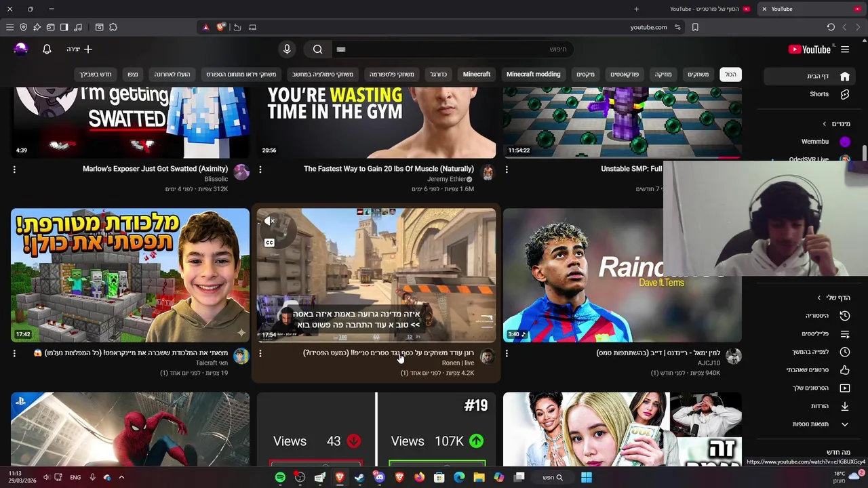
Task: Go to Home 'דף הבית' in sidebar
Action: [808, 76]
